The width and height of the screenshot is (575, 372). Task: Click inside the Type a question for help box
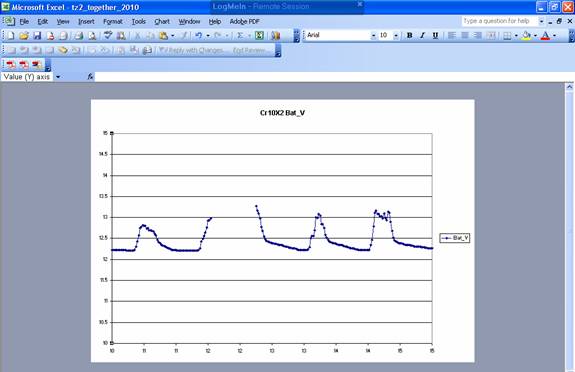[499, 21]
